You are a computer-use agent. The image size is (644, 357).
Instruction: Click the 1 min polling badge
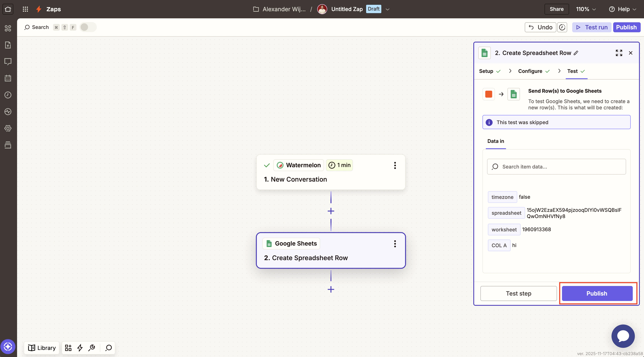339,165
